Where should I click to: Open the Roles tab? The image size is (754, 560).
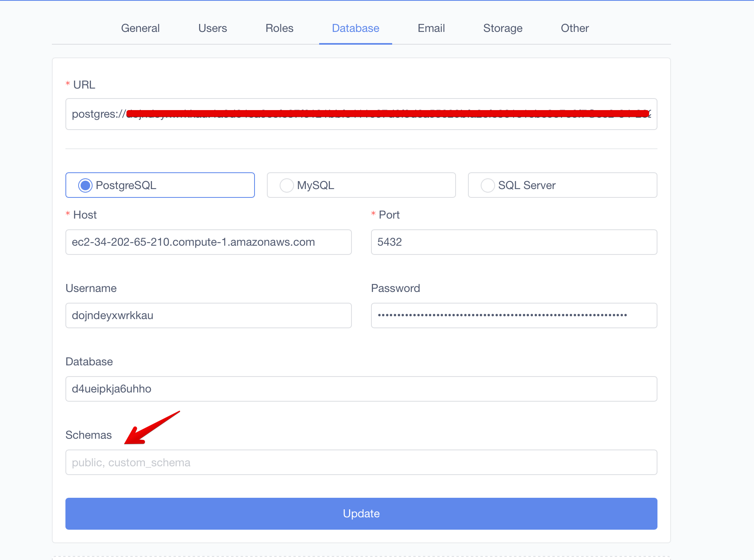279,28
